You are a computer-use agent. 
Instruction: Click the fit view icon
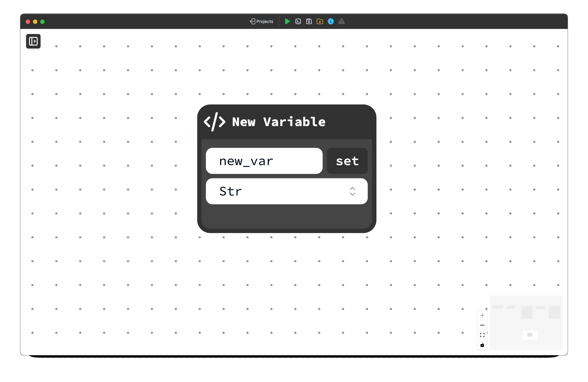pyautogui.click(x=482, y=335)
